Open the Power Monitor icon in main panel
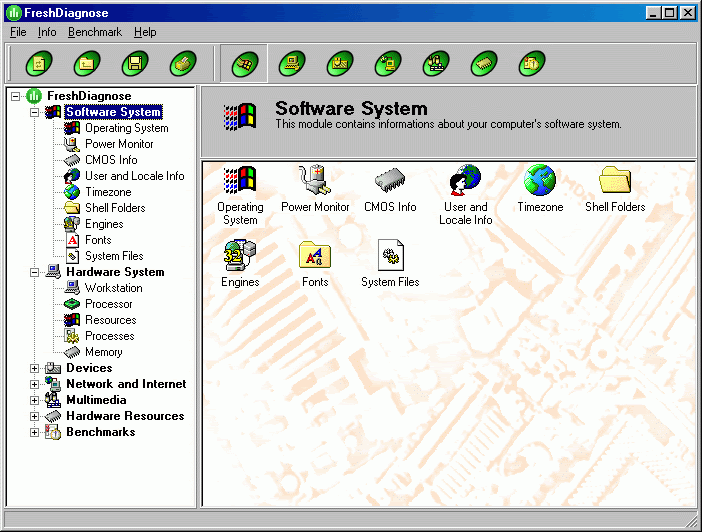This screenshot has height=532, width=702. [315, 182]
